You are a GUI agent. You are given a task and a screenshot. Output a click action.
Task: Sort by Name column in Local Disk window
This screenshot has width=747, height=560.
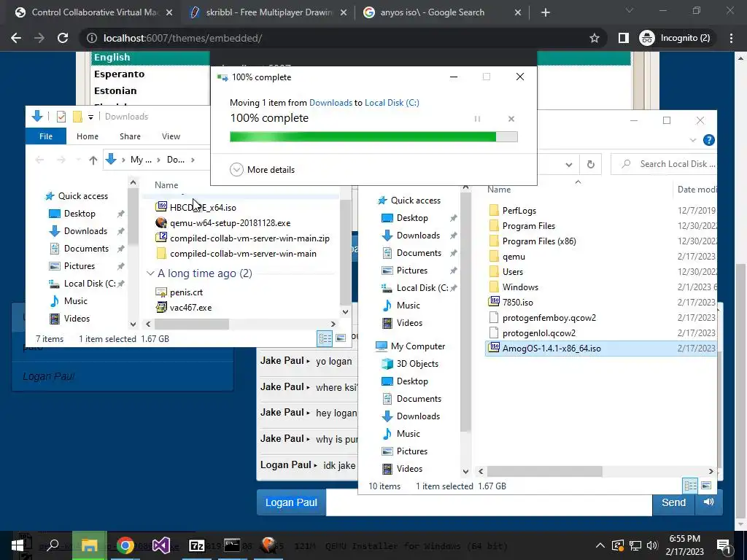(499, 190)
